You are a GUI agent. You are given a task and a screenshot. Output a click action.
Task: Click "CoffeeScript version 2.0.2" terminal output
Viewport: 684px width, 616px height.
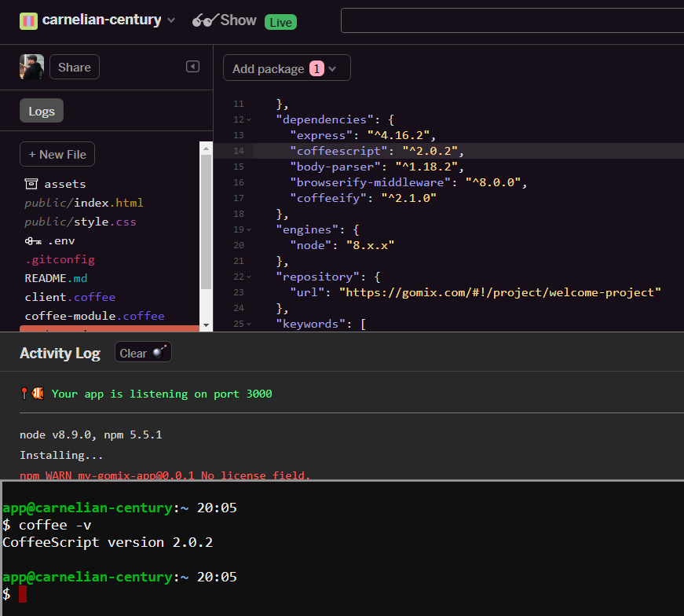pos(108,542)
